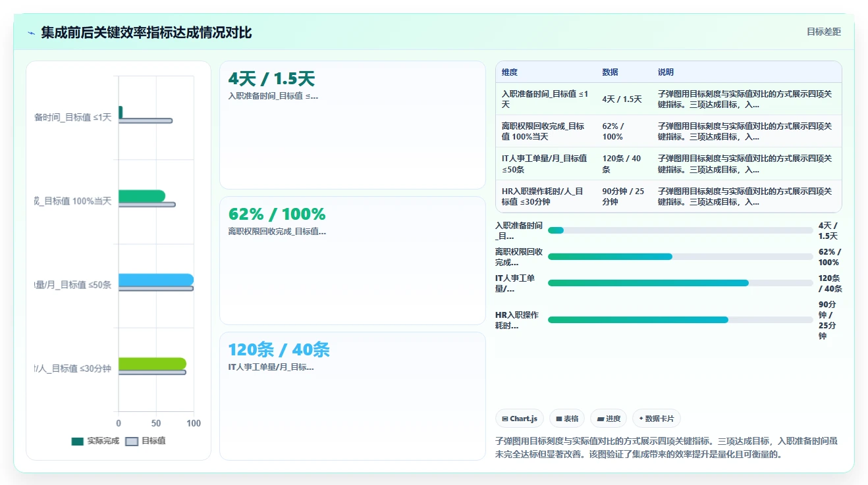Sort by the 维度 table column header

(x=510, y=72)
